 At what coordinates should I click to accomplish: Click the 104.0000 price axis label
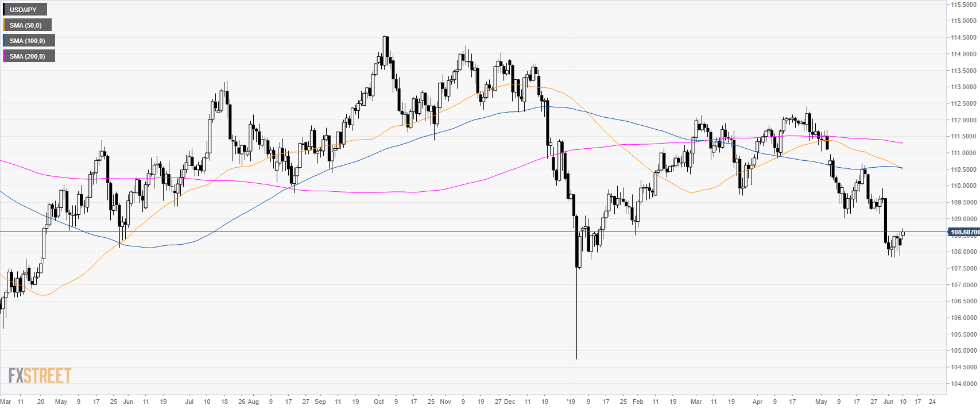(x=963, y=384)
